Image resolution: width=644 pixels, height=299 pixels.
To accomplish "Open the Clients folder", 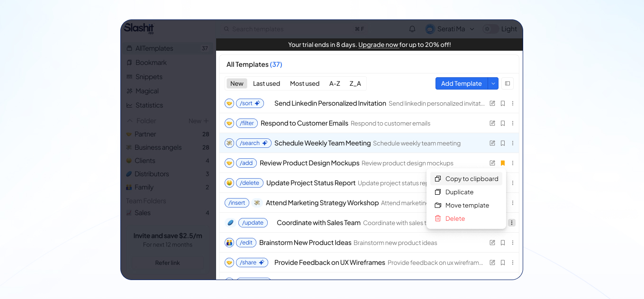I will 168,161.
